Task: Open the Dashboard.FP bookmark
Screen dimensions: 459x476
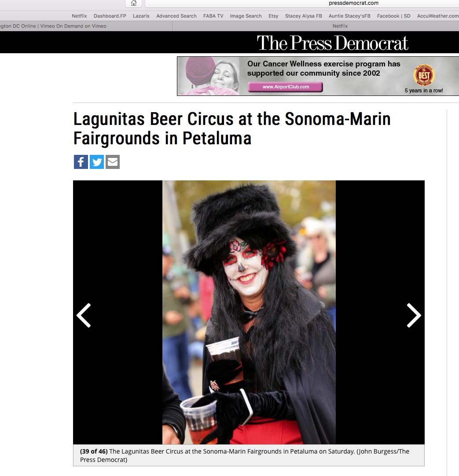Action: [x=110, y=16]
